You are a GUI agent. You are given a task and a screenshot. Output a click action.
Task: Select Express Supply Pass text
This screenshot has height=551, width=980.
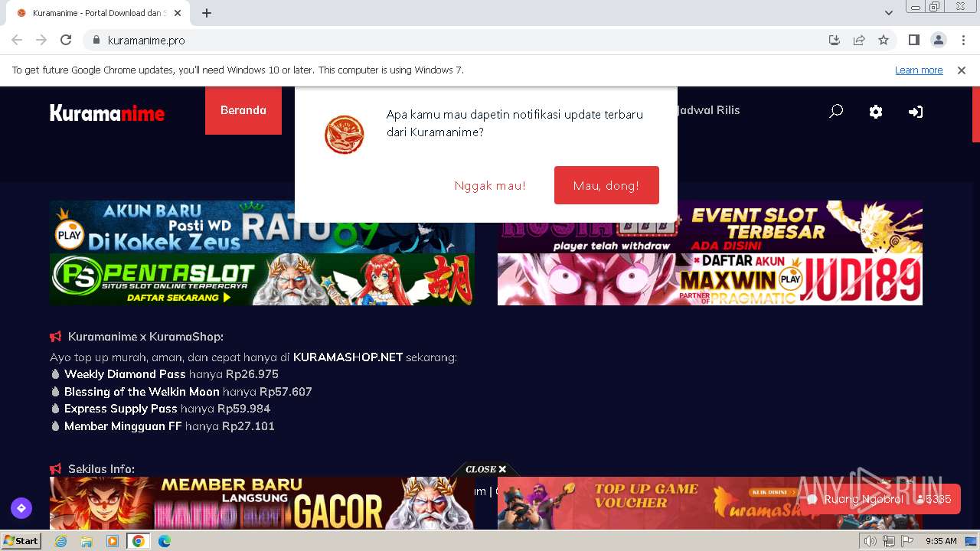click(x=120, y=409)
